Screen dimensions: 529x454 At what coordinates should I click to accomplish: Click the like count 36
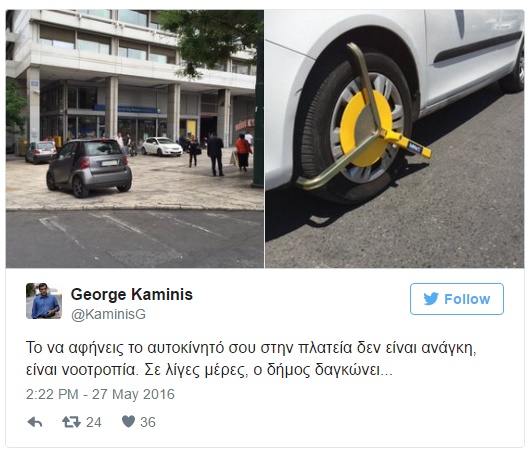click(x=148, y=422)
